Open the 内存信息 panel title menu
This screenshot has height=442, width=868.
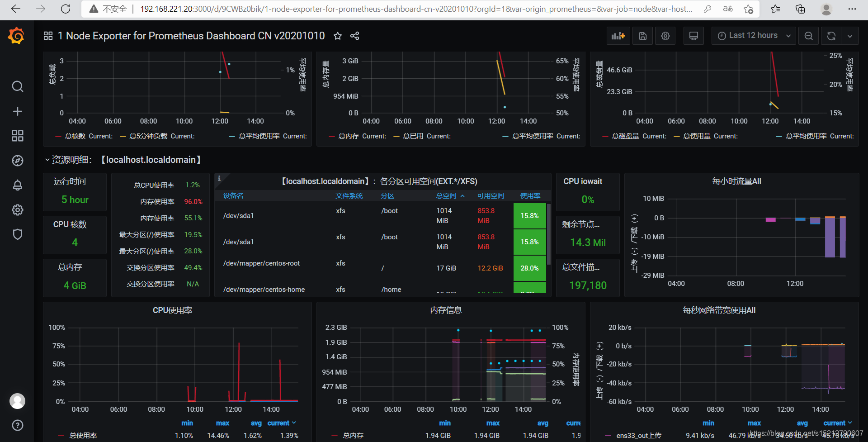pyautogui.click(x=446, y=310)
